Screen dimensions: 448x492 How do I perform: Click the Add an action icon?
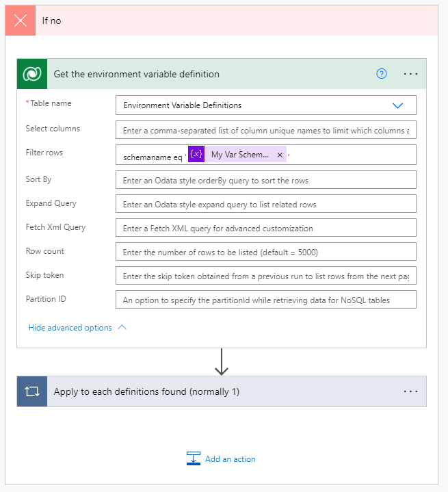[194, 458]
